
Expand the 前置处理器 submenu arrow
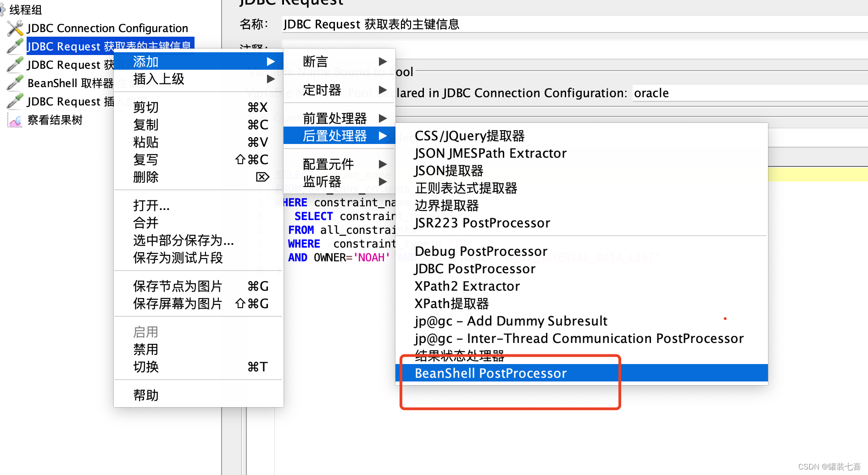383,118
